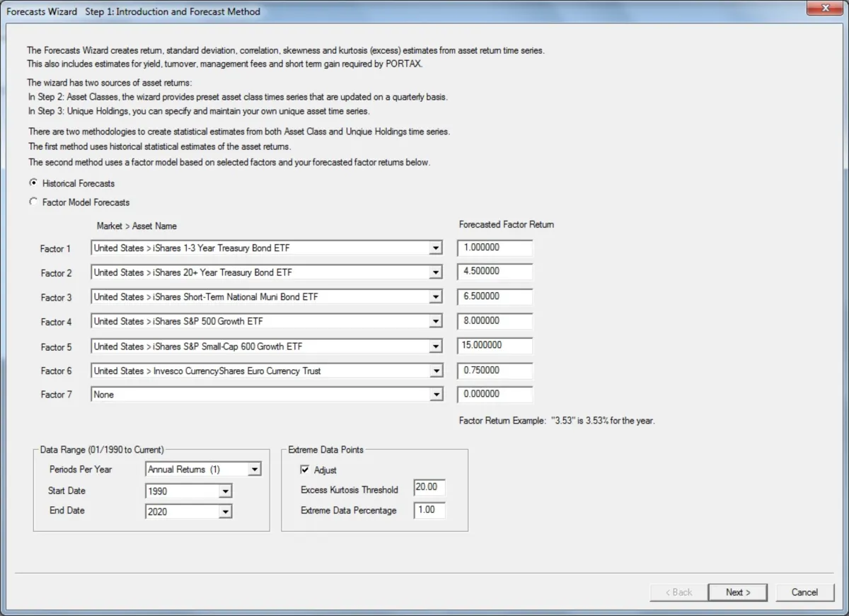Click the Forecasted Factor Return column header
This screenshot has height=616, width=849.
click(x=507, y=225)
